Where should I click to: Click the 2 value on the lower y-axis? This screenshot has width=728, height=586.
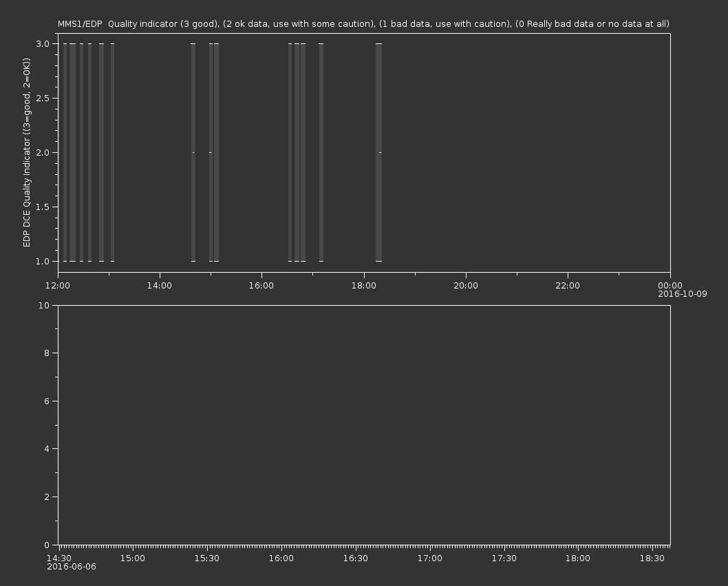(47, 496)
